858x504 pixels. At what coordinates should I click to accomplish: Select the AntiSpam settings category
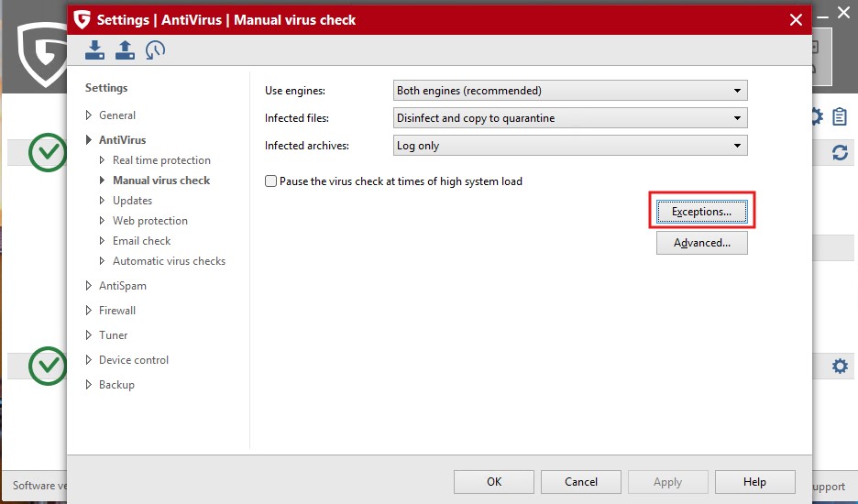(x=123, y=286)
